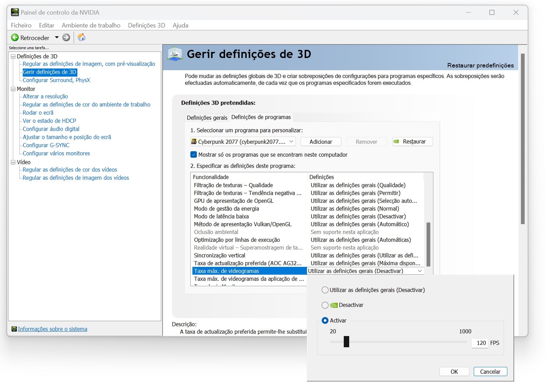Viewport: 545px width, 392px height.
Task: Click the main panel vertical scrollbar
Action: [523, 139]
